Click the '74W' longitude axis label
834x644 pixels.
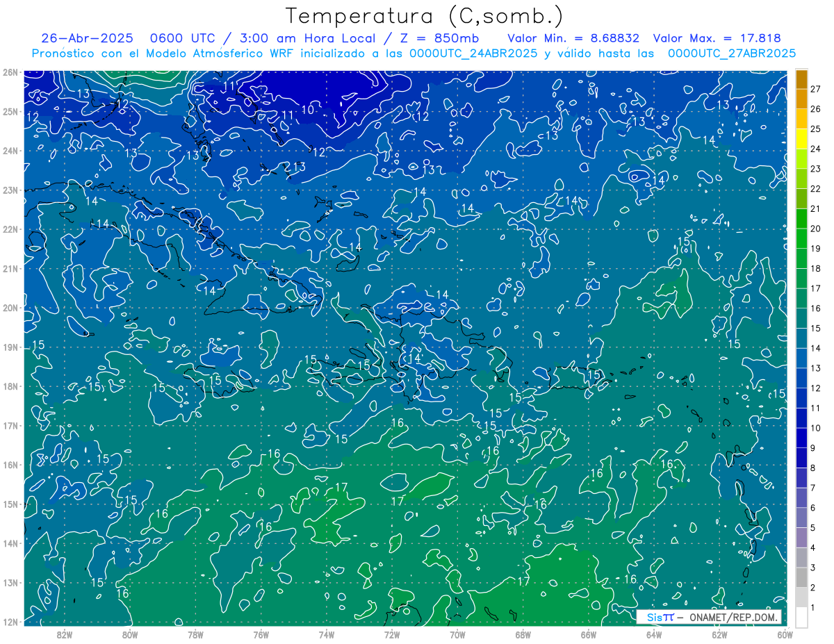coord(326,634)
